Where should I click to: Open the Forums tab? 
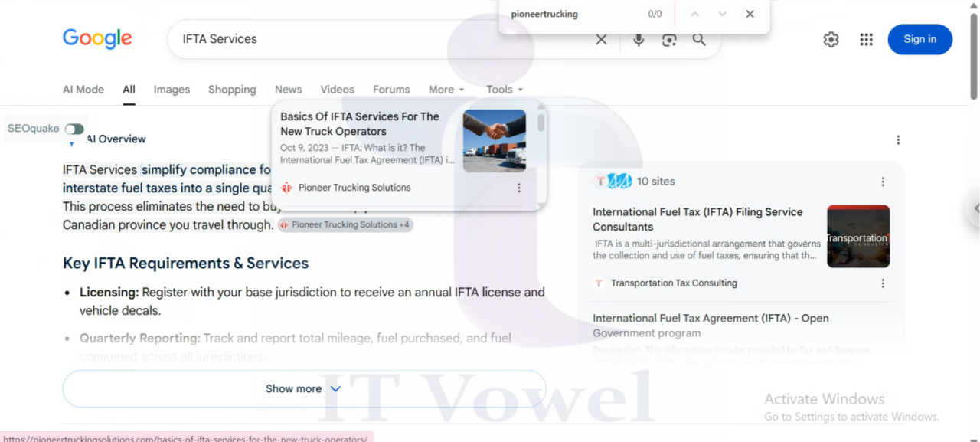click(391, 90)
